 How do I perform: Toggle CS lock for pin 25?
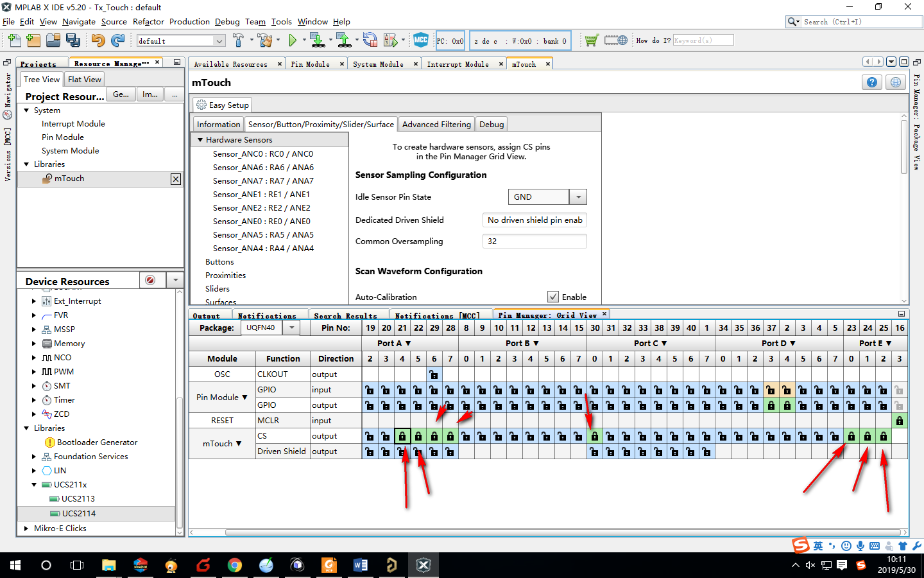pos(884,436)
